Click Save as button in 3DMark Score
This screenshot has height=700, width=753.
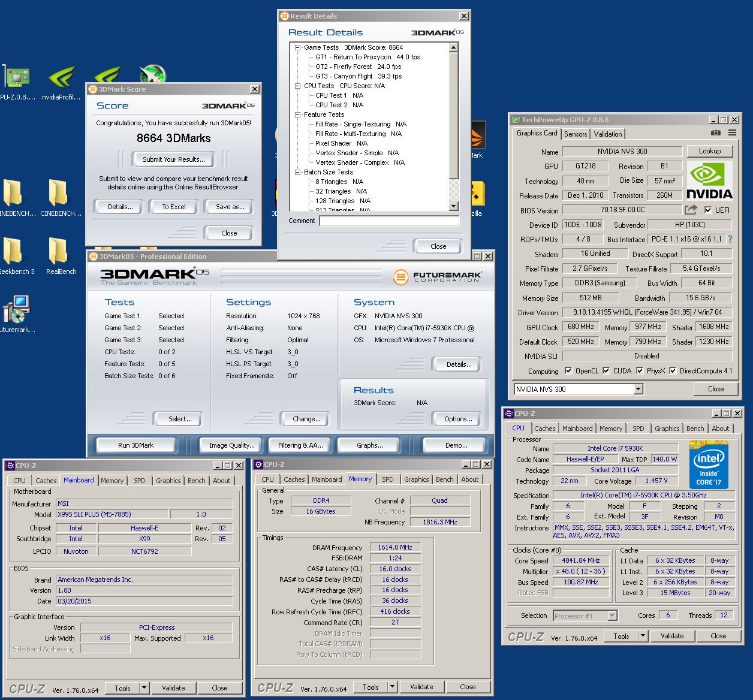pos(230,207)
